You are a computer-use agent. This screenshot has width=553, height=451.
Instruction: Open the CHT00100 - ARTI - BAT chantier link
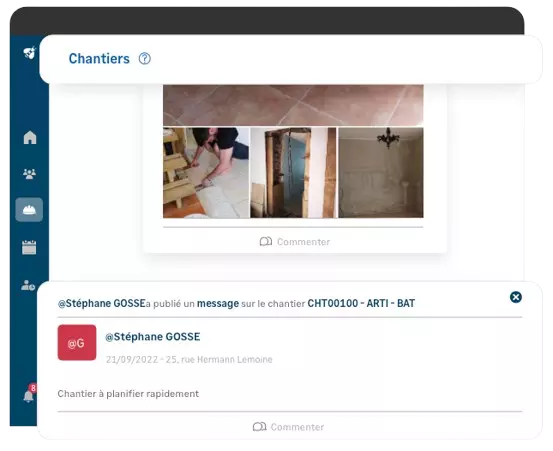coord(361,303)
